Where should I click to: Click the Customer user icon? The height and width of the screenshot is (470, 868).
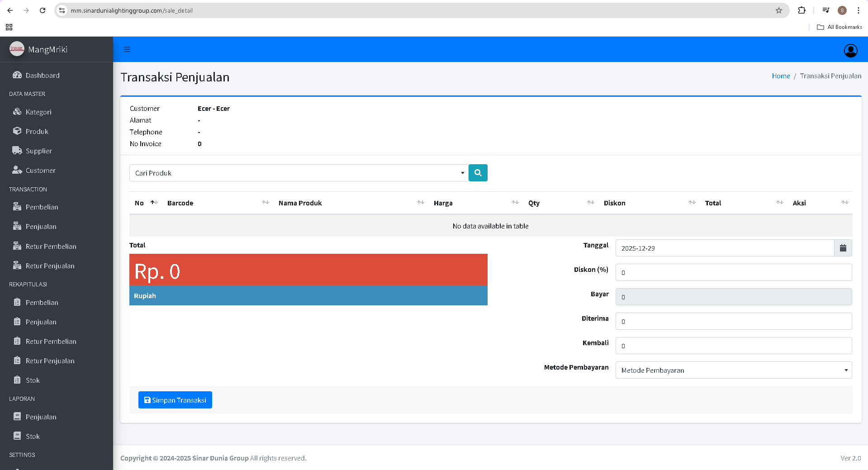tap(17, 170)
